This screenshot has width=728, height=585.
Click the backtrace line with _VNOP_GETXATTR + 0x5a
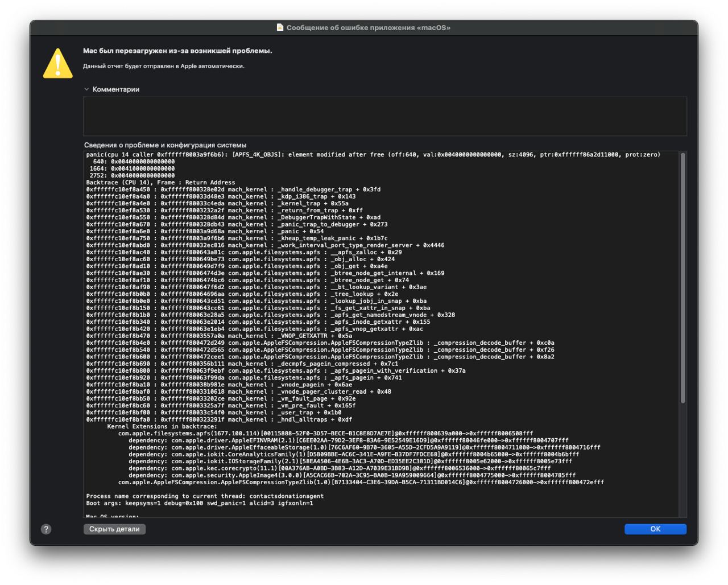coord(219,336)
